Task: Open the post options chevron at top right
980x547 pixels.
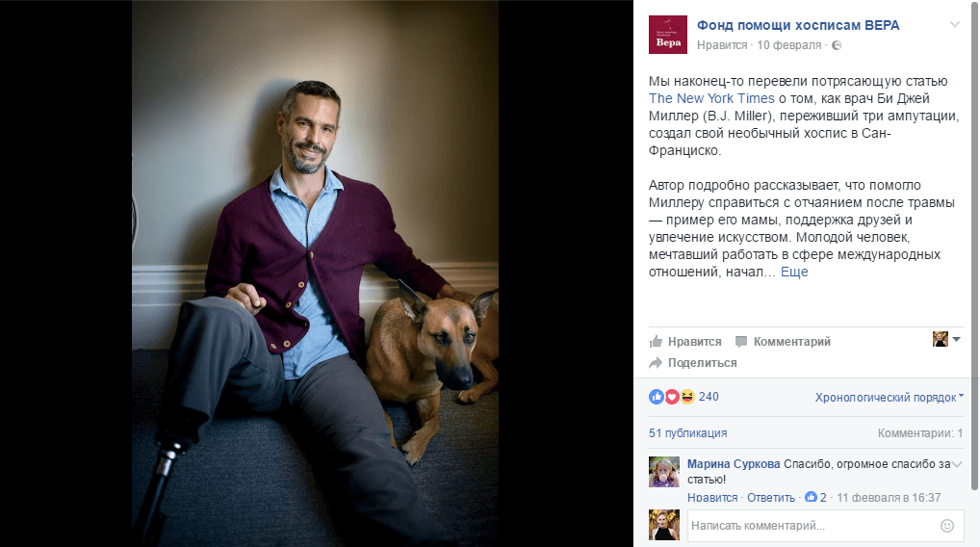Action: (x=954, y=25)
